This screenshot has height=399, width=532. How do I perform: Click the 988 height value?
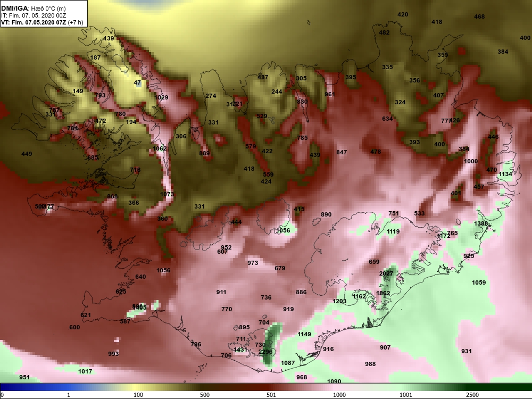[370, 364]
